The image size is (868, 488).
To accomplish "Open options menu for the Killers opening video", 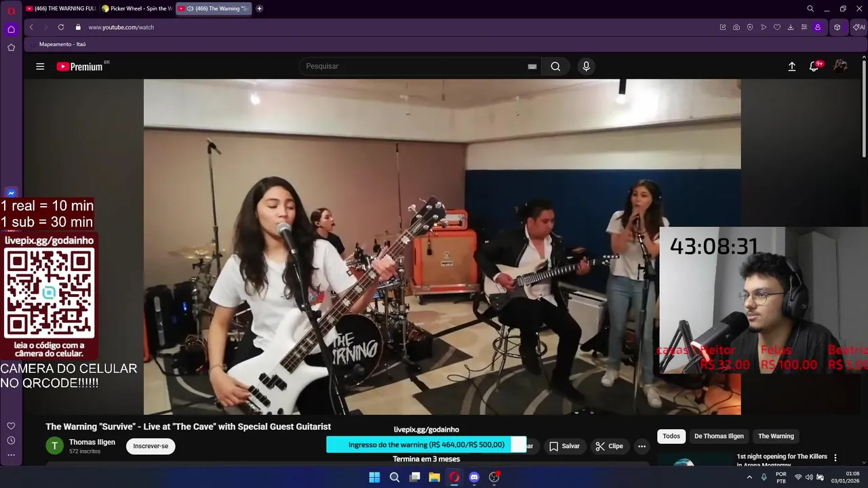I will point(835,458).
